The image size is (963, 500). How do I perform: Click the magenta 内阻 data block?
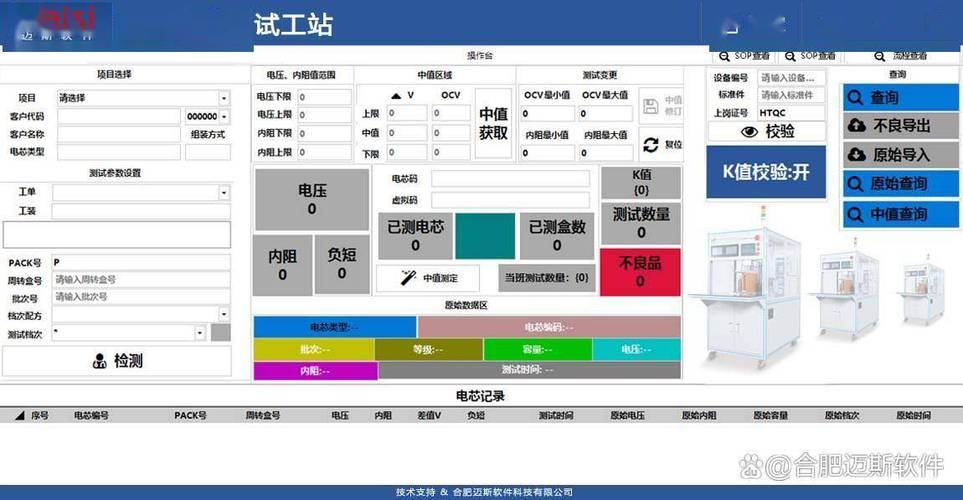tap(316, 371)
